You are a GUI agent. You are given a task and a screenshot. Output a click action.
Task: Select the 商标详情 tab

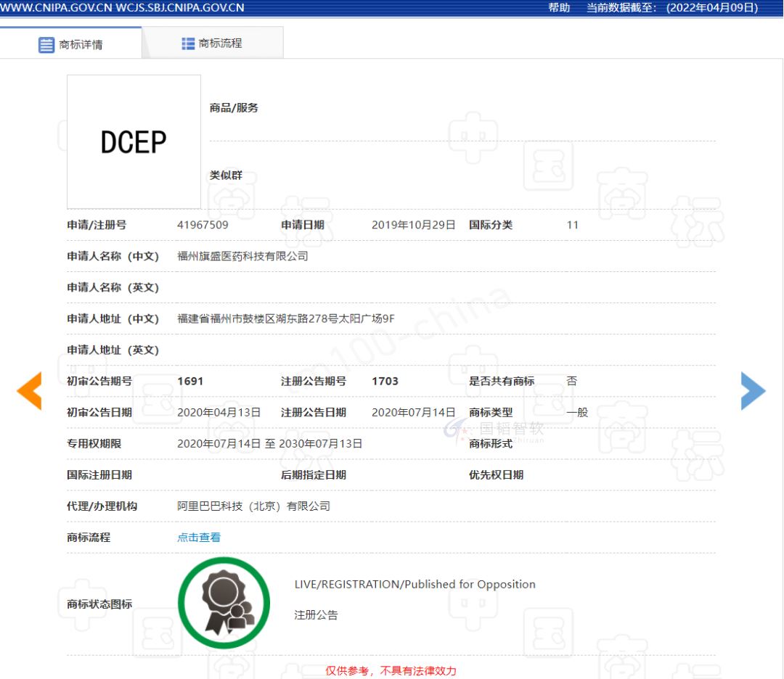click(71, 44)
